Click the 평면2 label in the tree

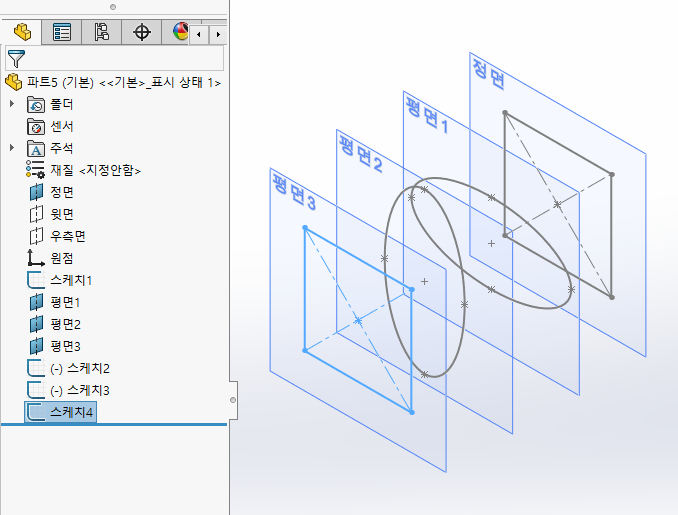point(65,325)
